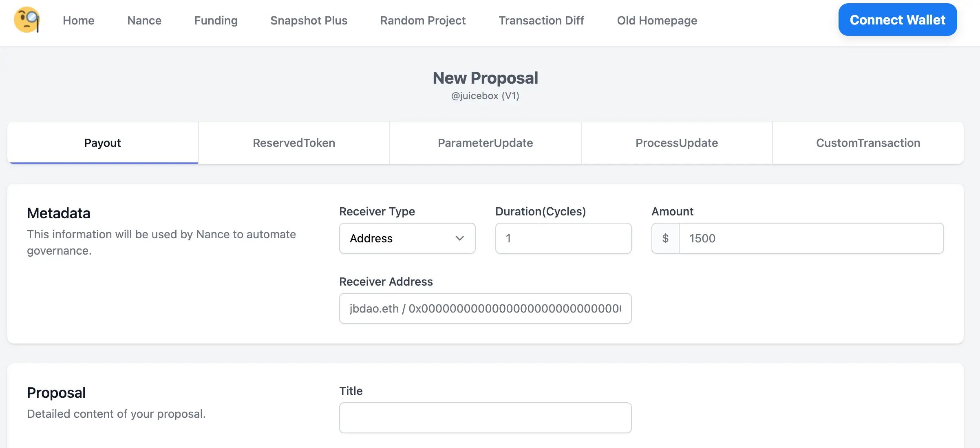
Task: Focus the proposal Title input
Action: tap(485, 418)
